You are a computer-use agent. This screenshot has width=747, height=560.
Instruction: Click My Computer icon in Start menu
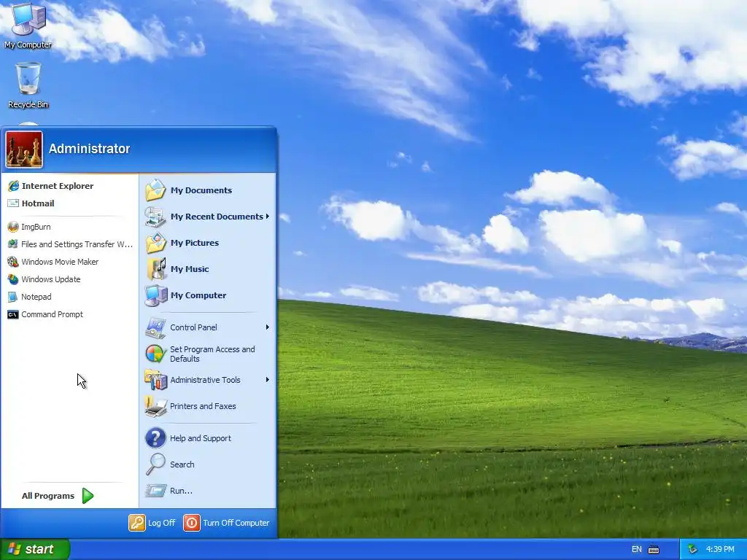coord(156,295)
